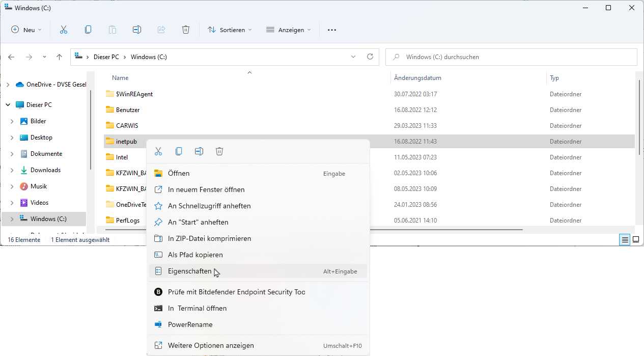Click the grayed Share icon in toolbar
This screenshot has width=644, height=356.
point(161,30)
